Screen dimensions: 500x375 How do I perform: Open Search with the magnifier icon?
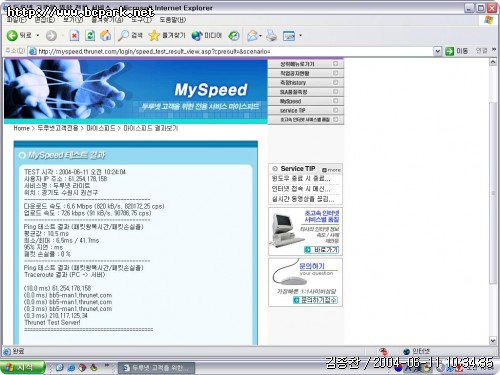123,36
